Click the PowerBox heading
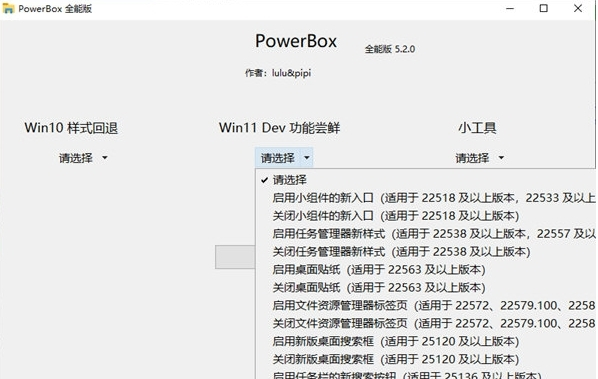Viewport: 598px width, 379px height. (x=296, y=41)
